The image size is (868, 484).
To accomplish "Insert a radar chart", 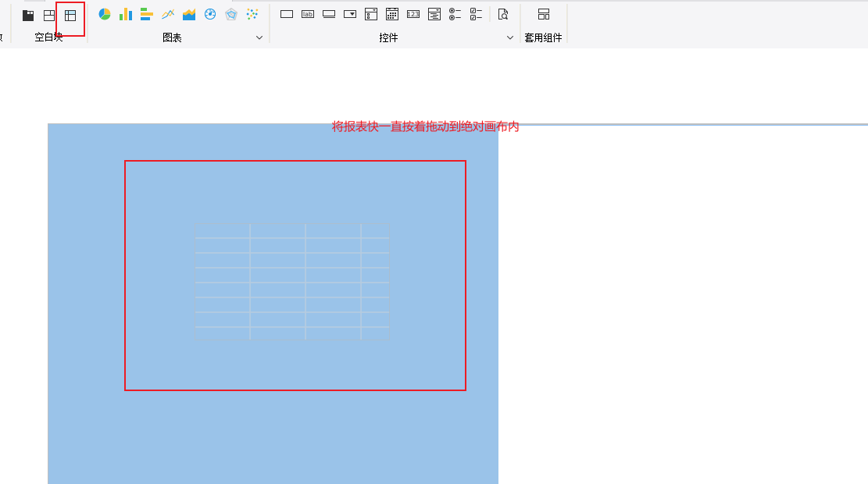I will (x=231, y=14).
